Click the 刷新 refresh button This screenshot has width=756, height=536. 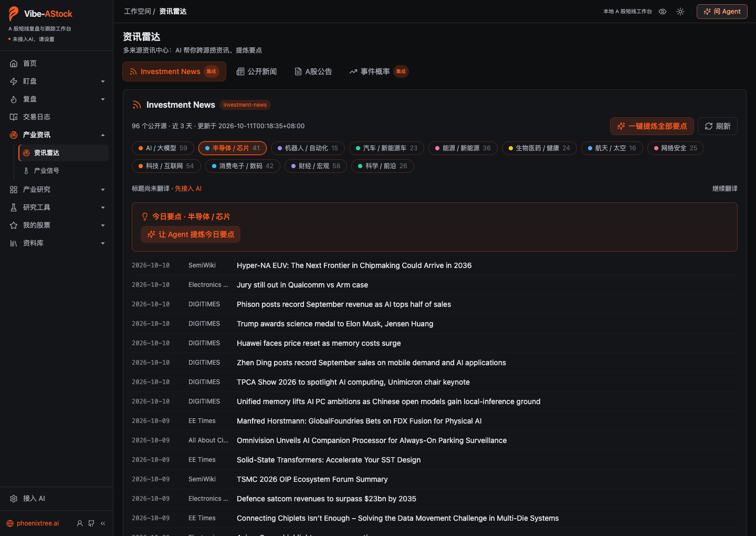[x=718, y=126]
